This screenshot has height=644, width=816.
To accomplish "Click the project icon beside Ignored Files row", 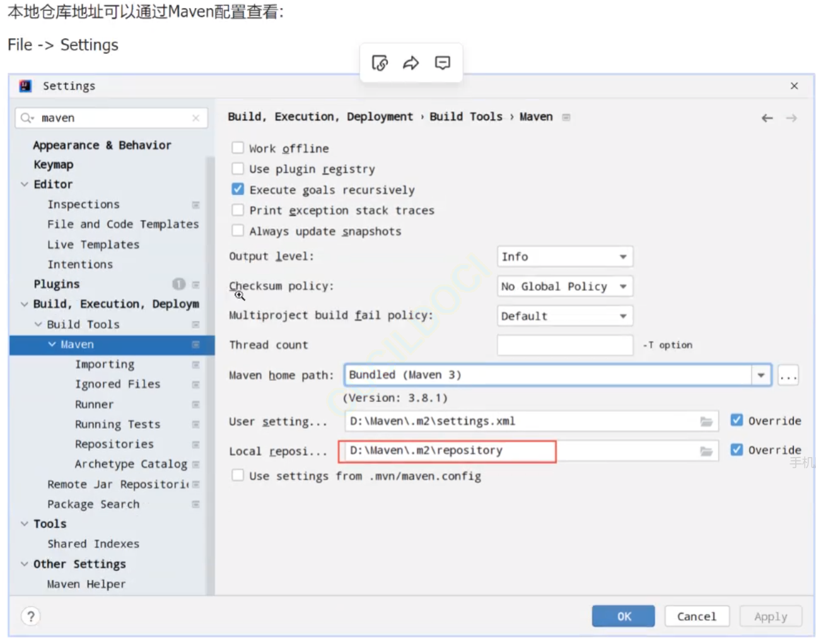I will pos(195,385).
